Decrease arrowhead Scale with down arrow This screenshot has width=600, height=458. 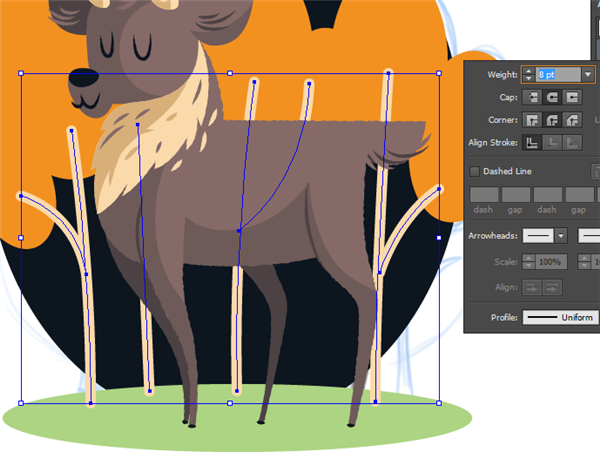pos(528,265)
